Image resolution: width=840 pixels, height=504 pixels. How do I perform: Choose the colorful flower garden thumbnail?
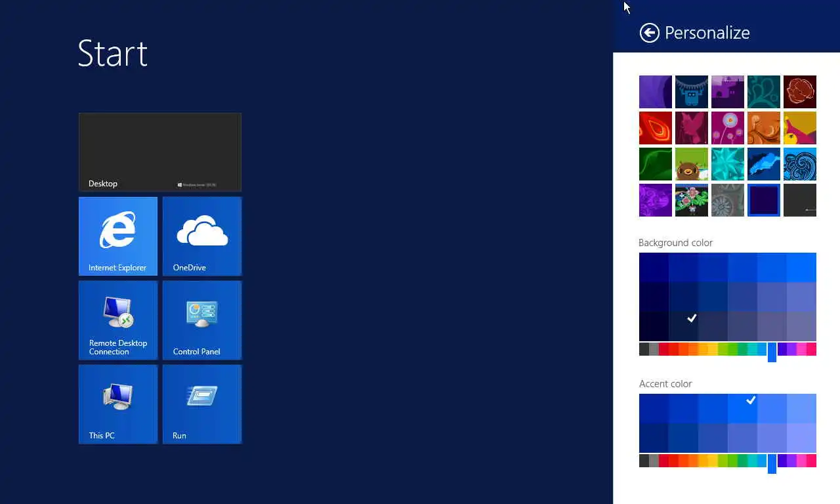(692, 200)
